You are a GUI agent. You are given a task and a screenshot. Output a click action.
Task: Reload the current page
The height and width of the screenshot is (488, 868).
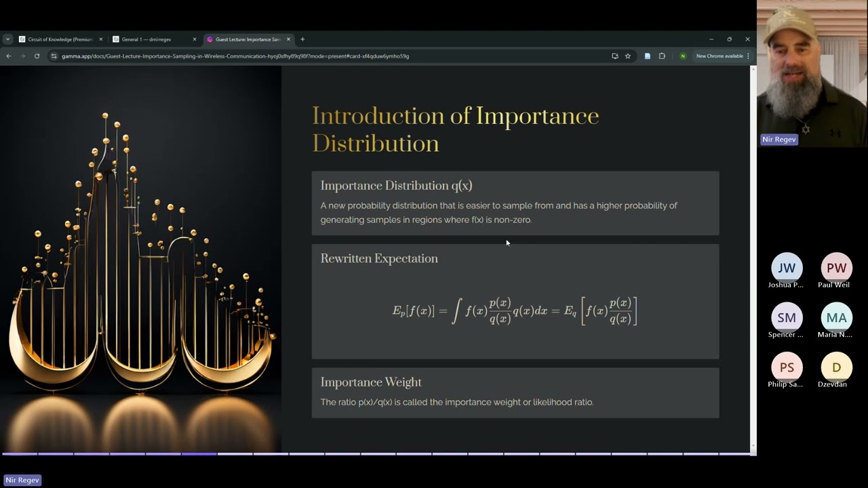(37, 56)
